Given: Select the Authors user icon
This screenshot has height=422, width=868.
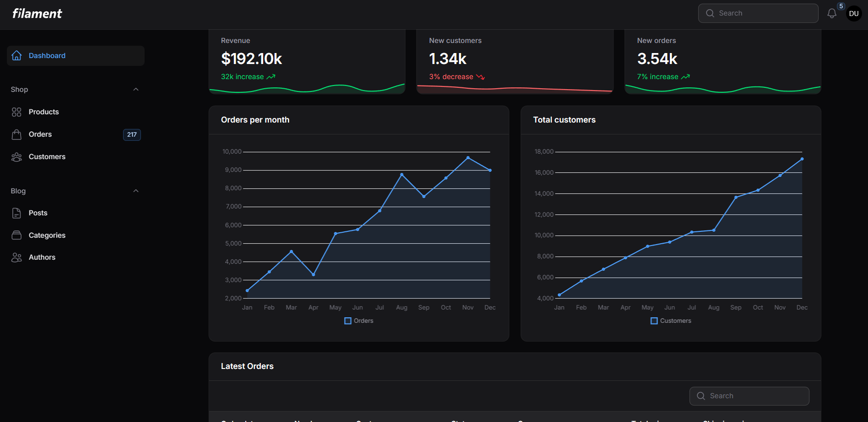Looking at the screenshot, I should coord(16,257).
